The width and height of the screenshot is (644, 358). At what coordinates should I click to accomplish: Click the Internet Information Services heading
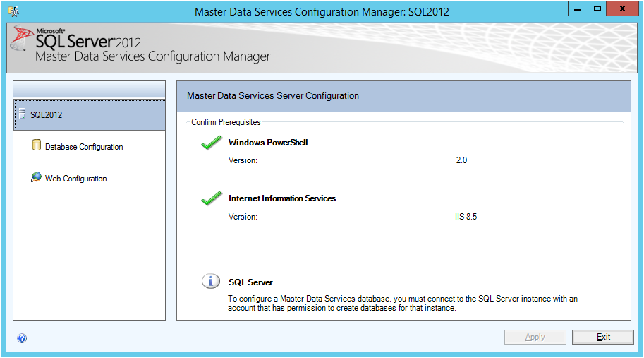coord(282,198)
